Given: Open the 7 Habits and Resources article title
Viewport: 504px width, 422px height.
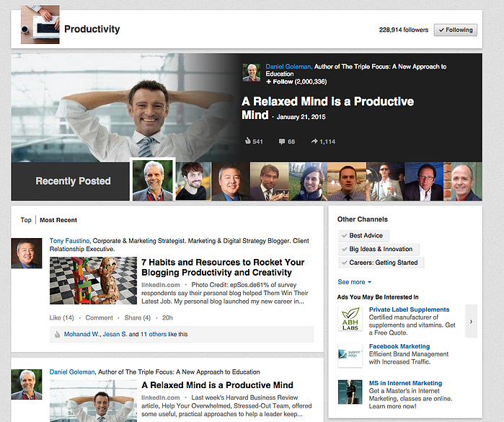Looking at the screenshot, I should pyautogui.click(x=223, y=268).
